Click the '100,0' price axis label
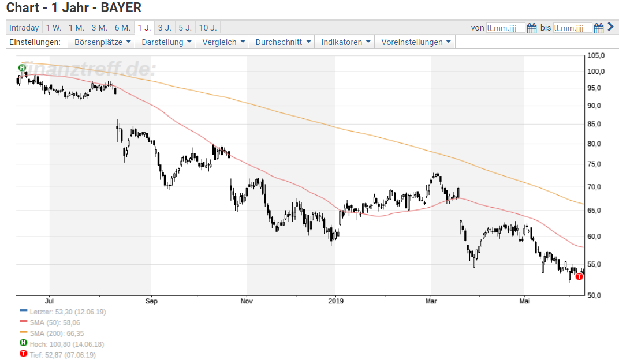Screen dimensions: 619x364 pos(596,72)
